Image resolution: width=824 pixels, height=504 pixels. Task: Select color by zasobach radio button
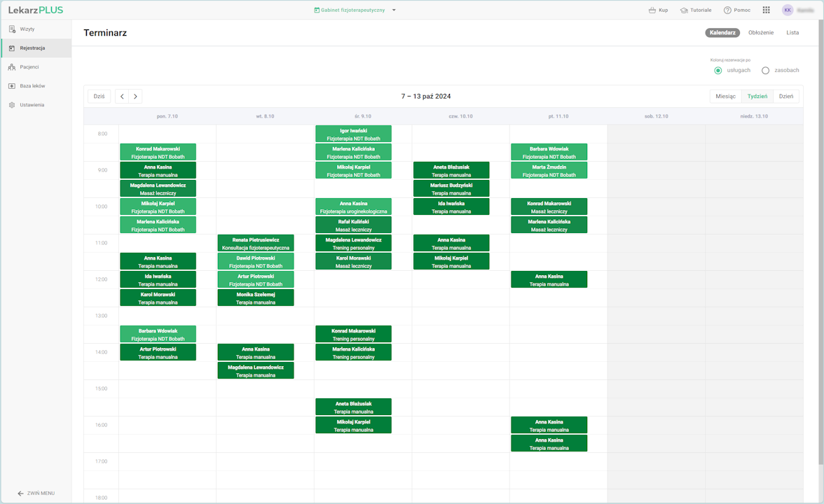(x=765, y=71)
